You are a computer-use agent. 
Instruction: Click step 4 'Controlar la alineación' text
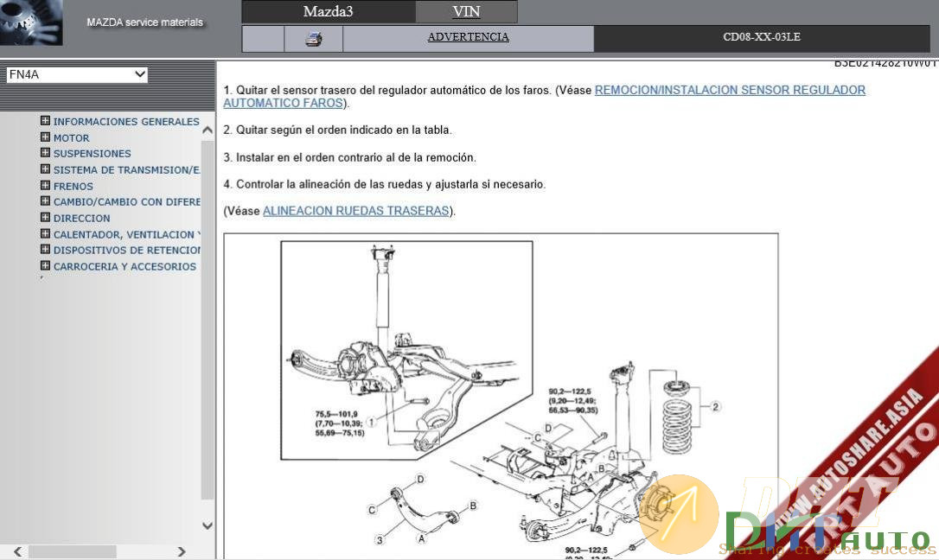tap(385, 184)
